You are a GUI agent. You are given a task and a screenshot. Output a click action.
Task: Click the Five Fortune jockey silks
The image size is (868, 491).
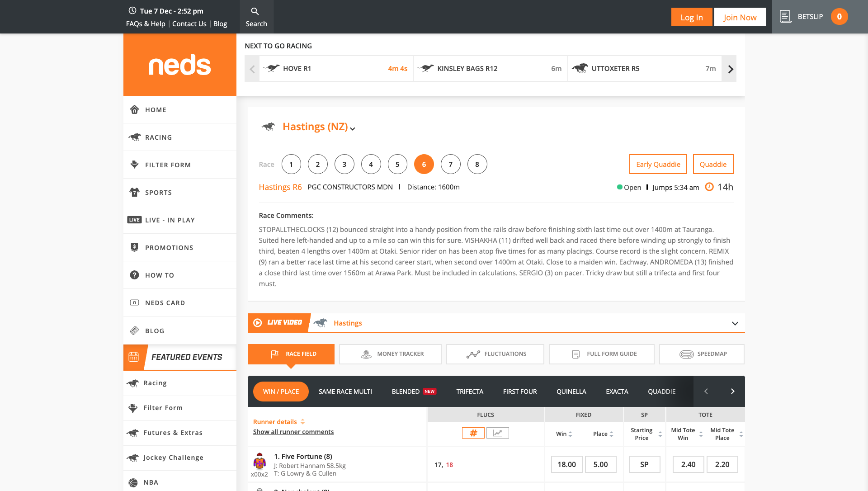click(x=259, y=461)
